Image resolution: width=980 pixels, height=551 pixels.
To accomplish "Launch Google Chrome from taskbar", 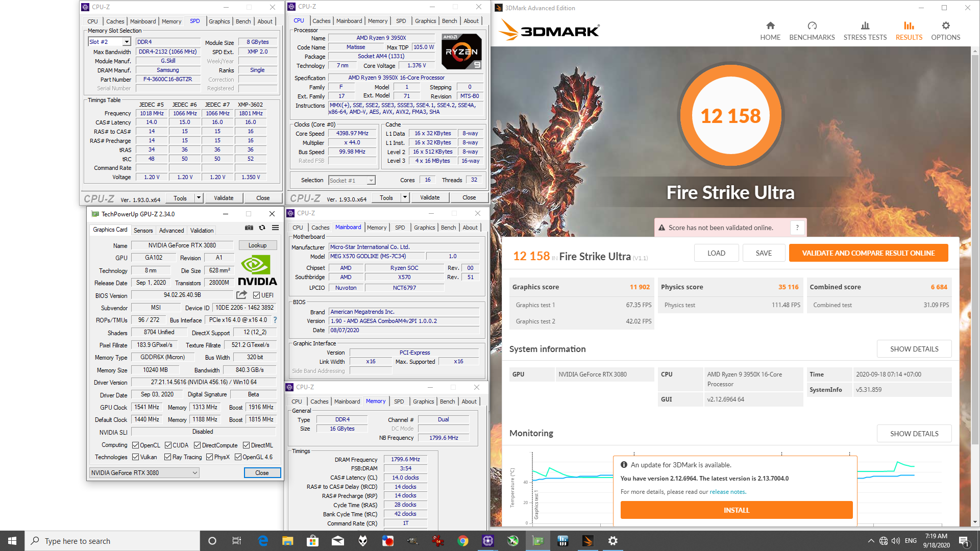I will 463,541.
